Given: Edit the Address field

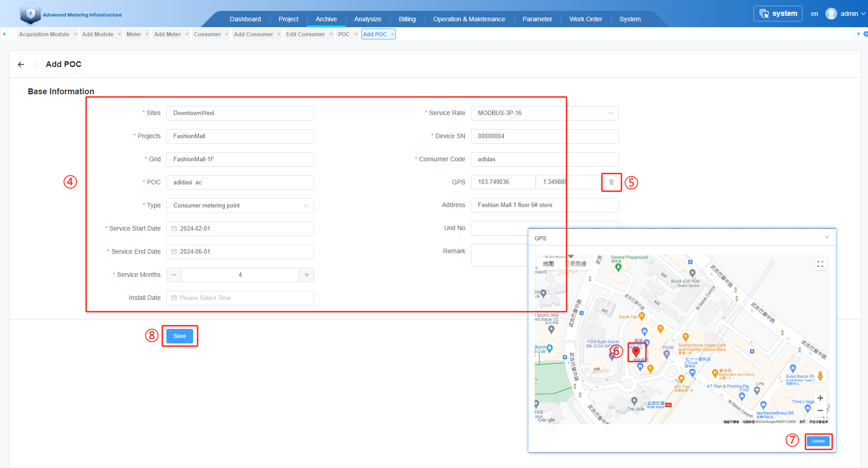Looking at the screenshot, I should [544, 205].
